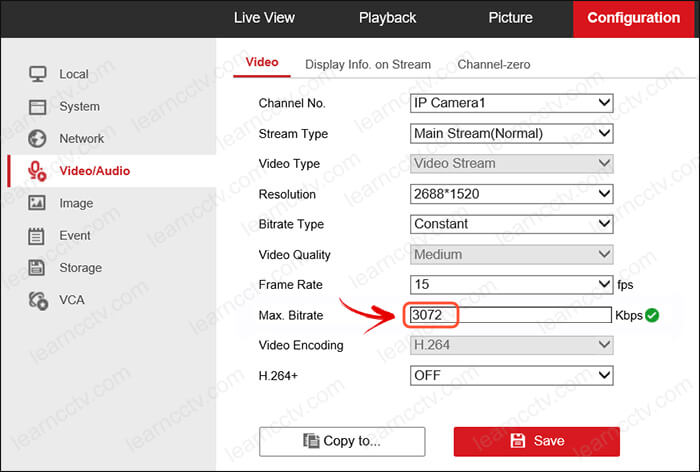
Task: Click the Video/Audio microphone icon
Action: tap(37, 171)
